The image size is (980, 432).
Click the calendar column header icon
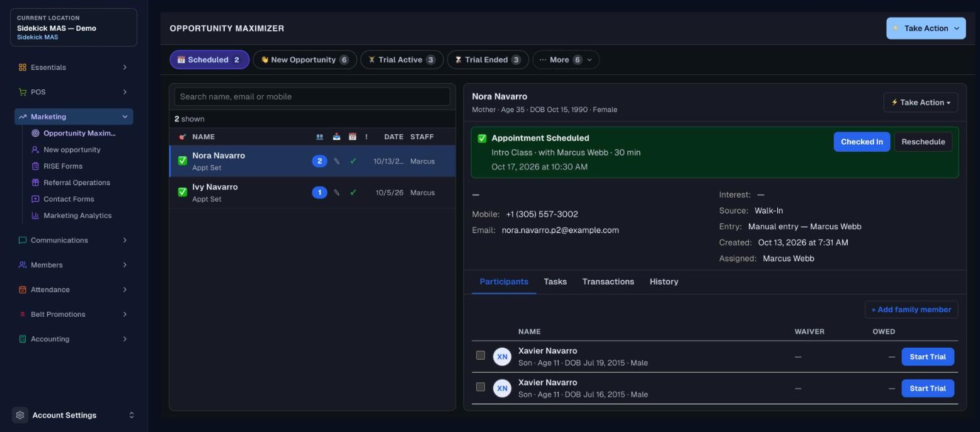point(353,137)
